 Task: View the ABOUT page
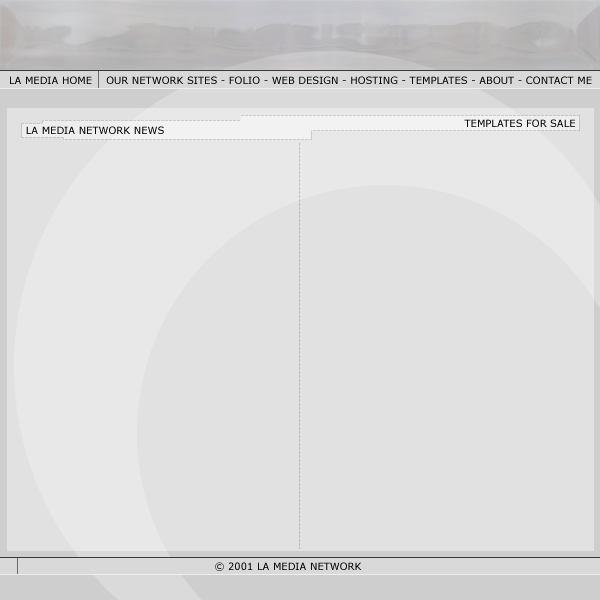[496, 80]
